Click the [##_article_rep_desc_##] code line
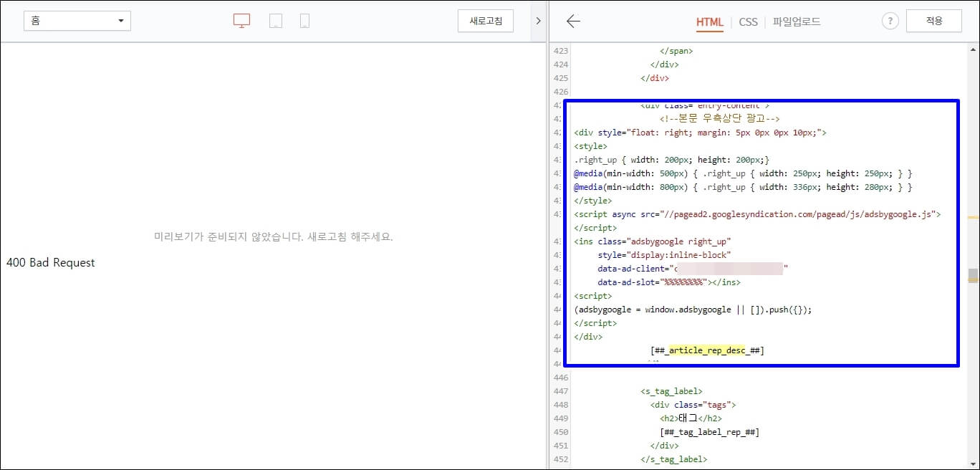 coord(707,350)
